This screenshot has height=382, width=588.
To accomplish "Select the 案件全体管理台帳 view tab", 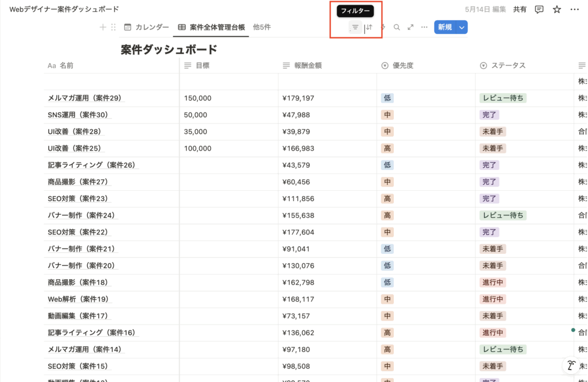I will (x=211, y=27).
